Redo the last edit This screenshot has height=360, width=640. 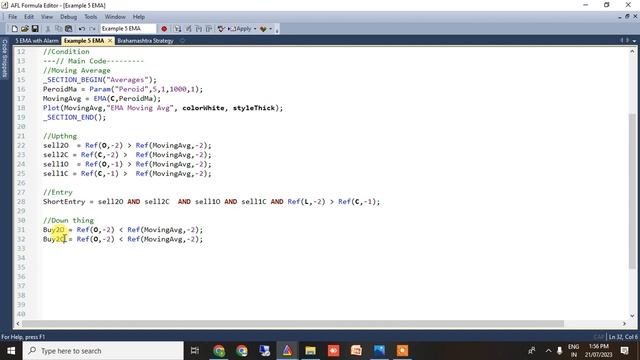[92, 29]
